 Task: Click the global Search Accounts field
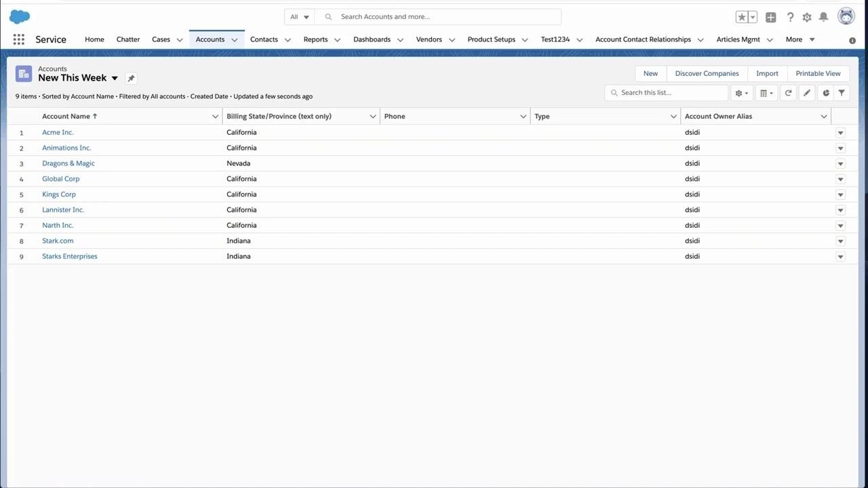[x=439, y=17]
